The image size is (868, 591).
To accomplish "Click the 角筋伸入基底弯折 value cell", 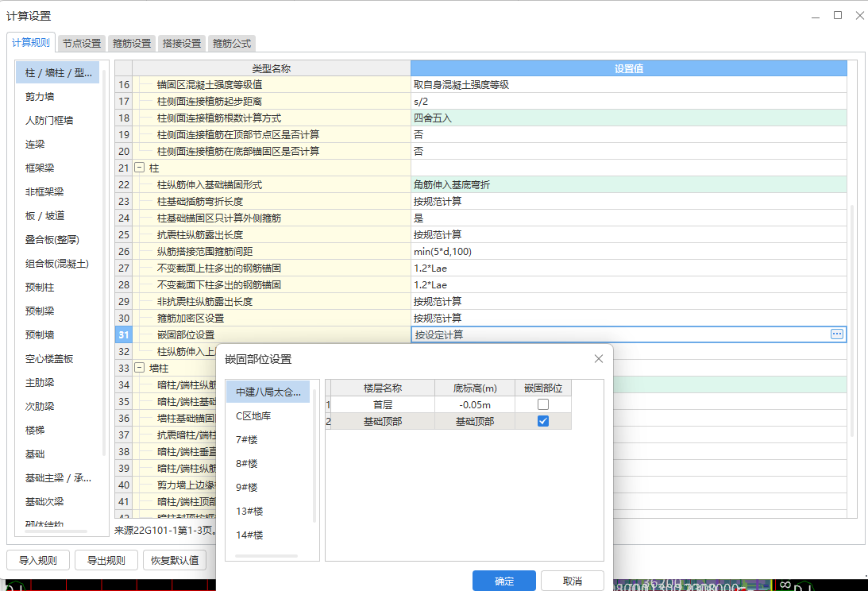I will tap(629, 184).
